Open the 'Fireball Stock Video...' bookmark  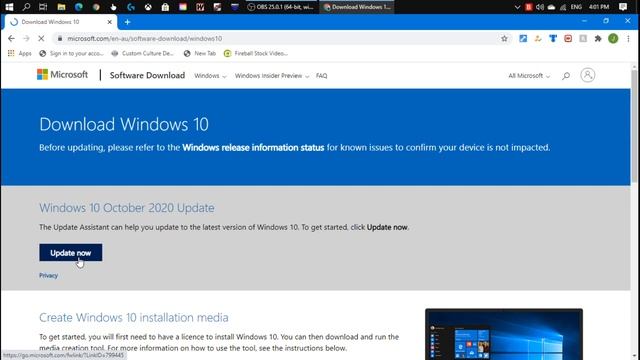(x=256, y=53)
